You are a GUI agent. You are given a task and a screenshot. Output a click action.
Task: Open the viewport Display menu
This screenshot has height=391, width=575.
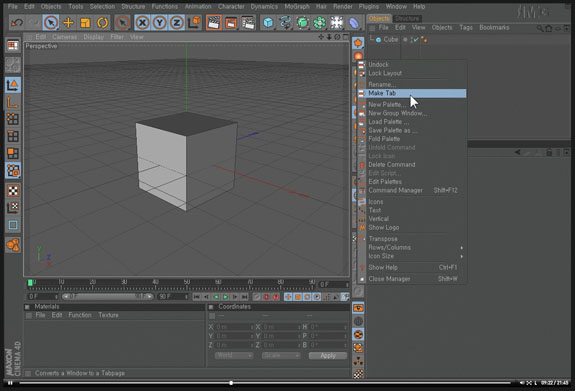pyautogui.click(x=94, y=37)
